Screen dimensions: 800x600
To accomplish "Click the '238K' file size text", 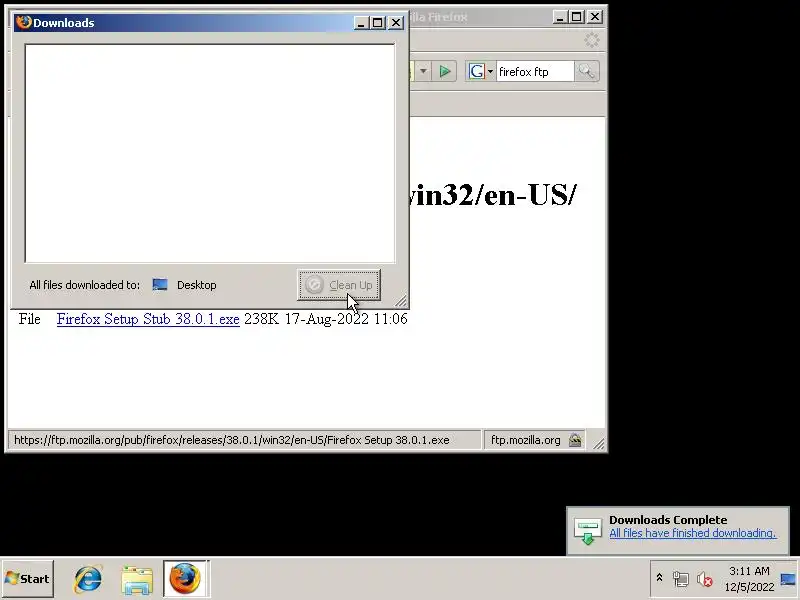I will tap(262, 319).
